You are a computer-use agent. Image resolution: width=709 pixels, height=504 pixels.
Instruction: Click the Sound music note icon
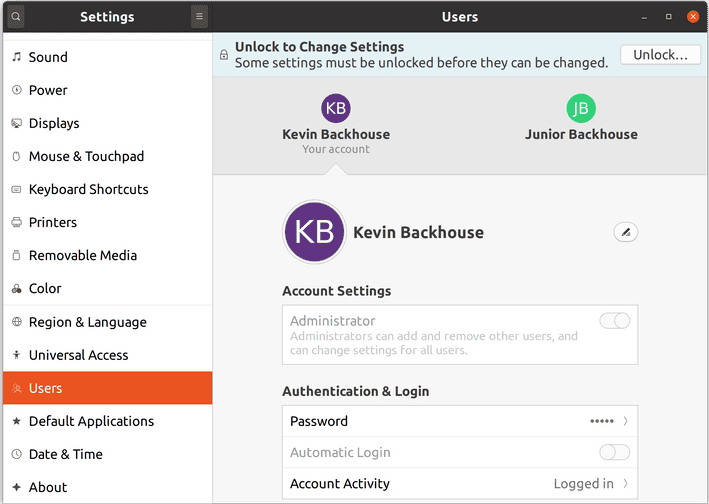tap(17, 57)
